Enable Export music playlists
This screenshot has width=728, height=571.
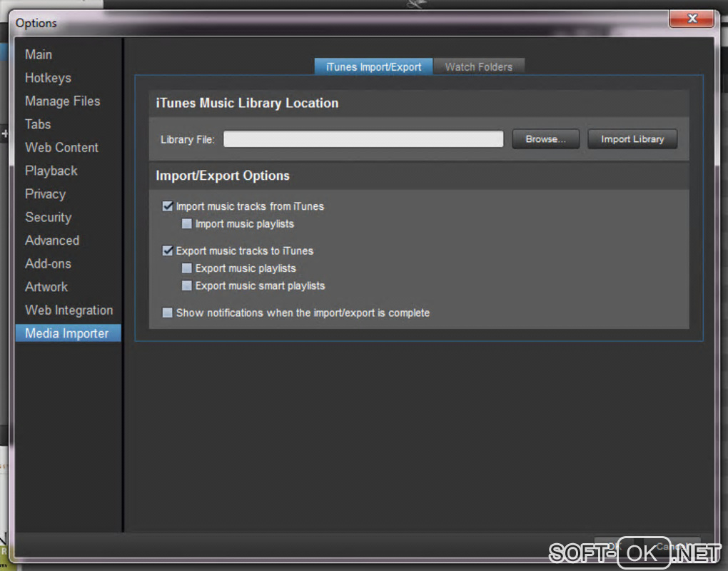(187, 268)
